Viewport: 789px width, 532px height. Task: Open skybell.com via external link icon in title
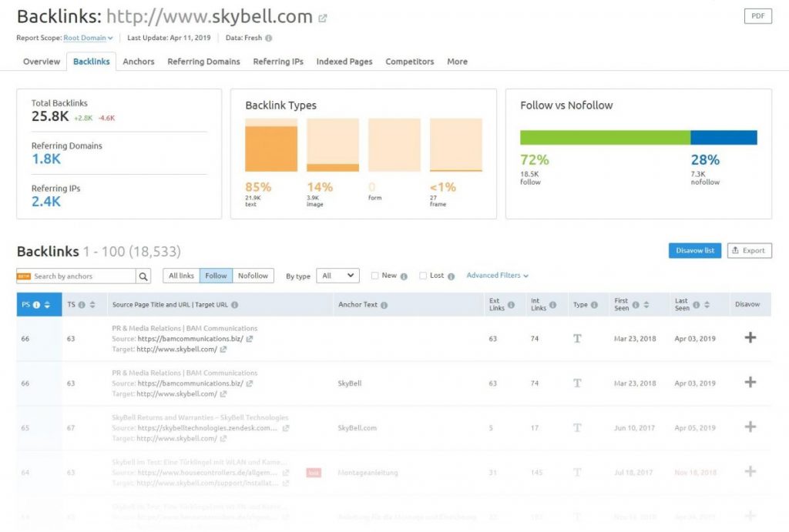click(323, 18)
